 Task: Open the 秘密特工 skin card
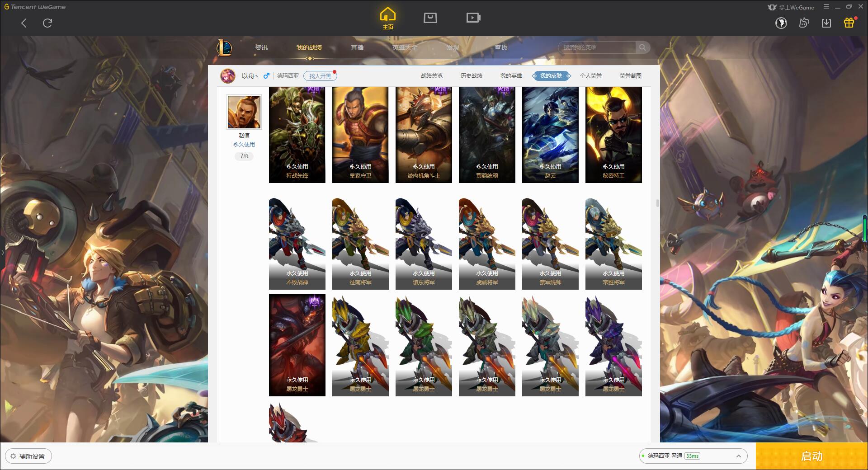(x=613, y=135)
